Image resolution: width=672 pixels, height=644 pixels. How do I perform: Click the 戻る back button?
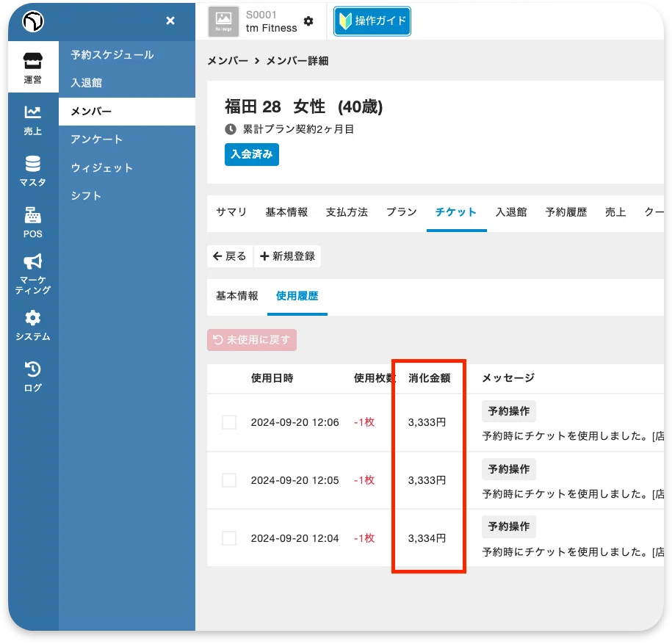pos(230,256)
